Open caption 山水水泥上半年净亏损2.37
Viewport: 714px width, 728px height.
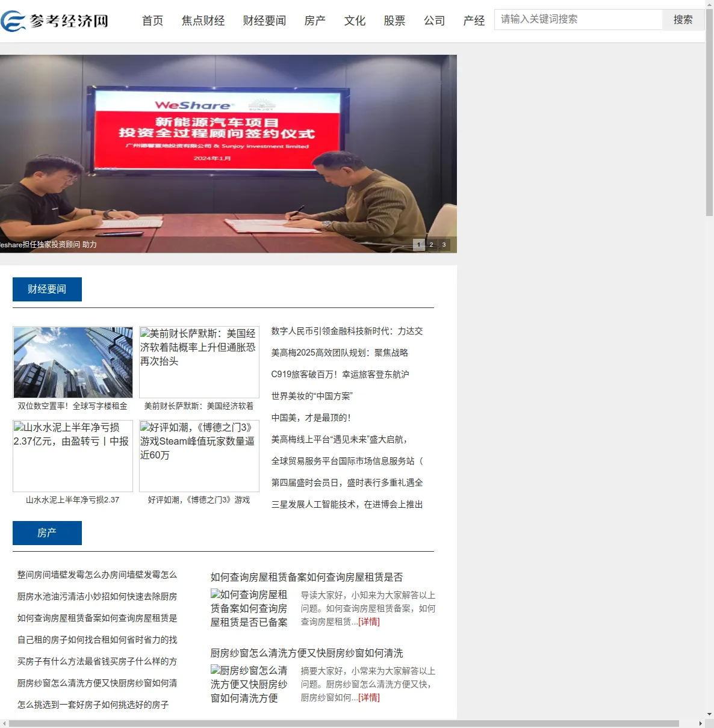[73, 500]
